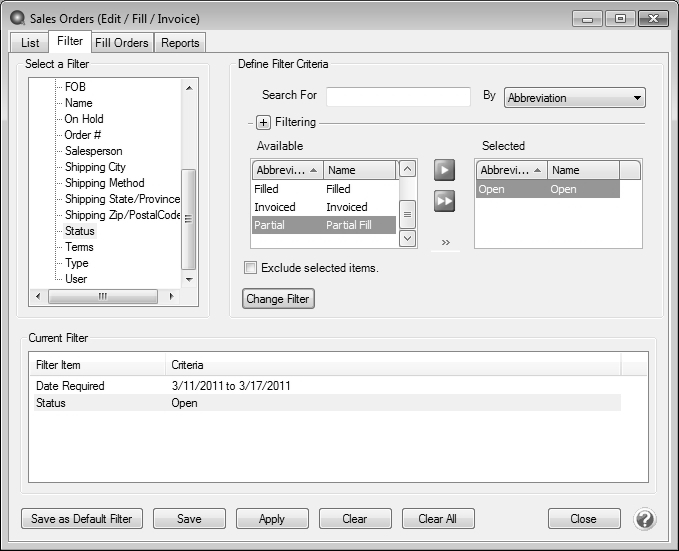Click the small remove chevrons below arrows
This screenshot has height=551, width=679.
pyautogui.click(x=445, y=242)
